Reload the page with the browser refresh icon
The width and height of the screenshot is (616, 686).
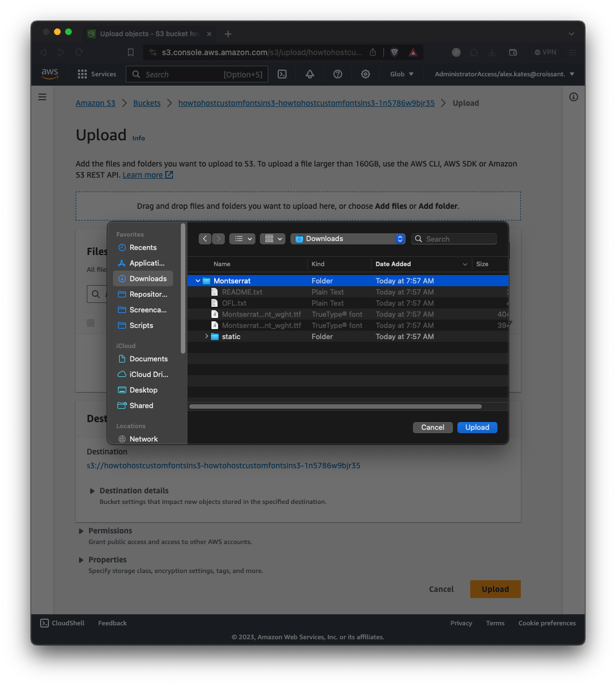(79, 52)
